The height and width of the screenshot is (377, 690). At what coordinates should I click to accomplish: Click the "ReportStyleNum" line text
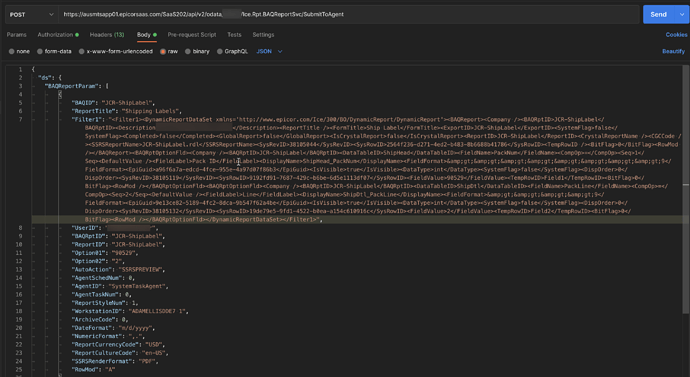(105, 303)
